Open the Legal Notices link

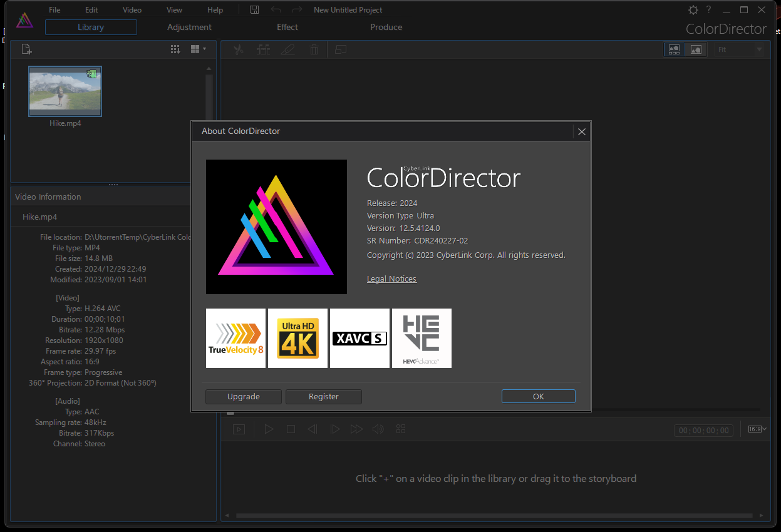pos(391,279)
